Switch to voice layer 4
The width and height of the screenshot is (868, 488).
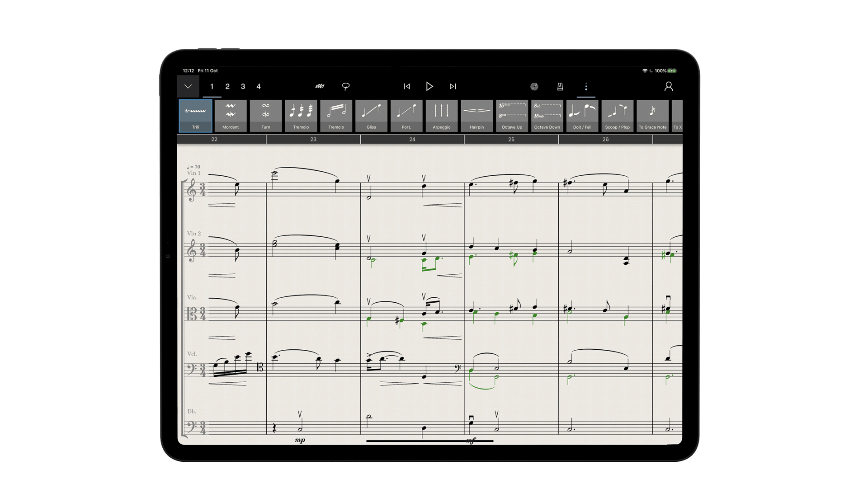coord(259,86)
